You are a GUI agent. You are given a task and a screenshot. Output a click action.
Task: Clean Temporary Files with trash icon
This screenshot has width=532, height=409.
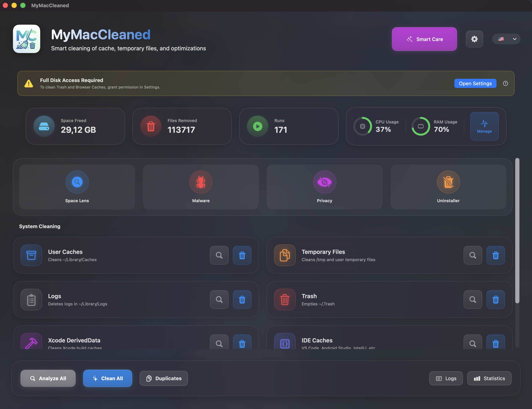(496, 255)
